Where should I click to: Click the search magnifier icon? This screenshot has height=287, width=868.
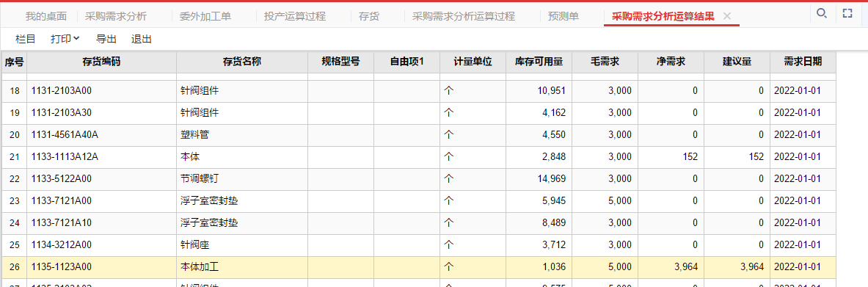pyautogui.click(x=822, y=13)
